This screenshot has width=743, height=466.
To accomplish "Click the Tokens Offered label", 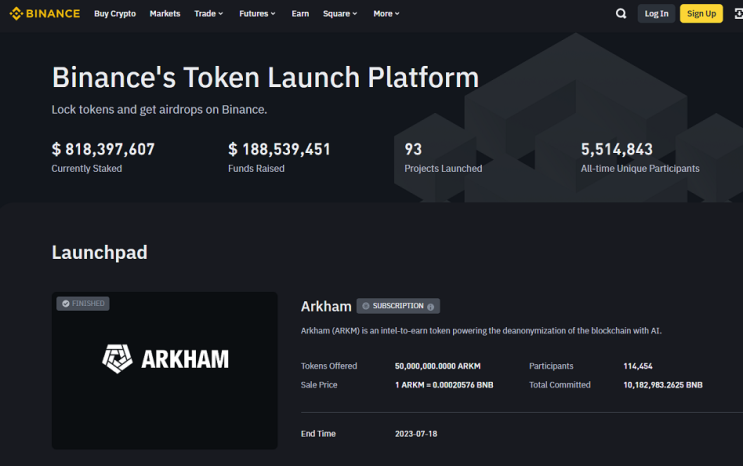I will point(329,366).
